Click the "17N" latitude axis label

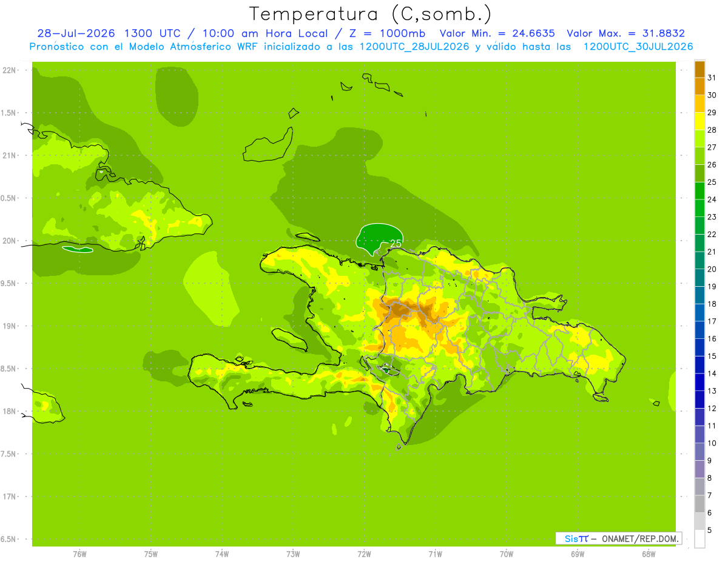pos(10,497)
